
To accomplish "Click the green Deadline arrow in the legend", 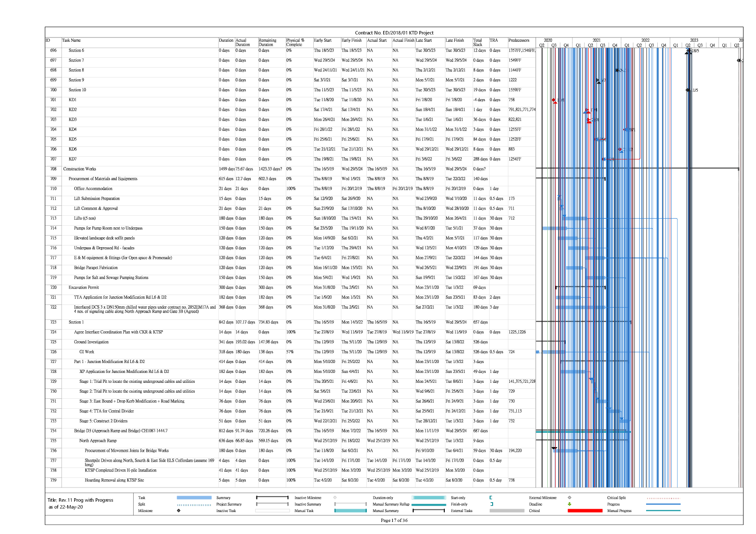I will [569, 504].
